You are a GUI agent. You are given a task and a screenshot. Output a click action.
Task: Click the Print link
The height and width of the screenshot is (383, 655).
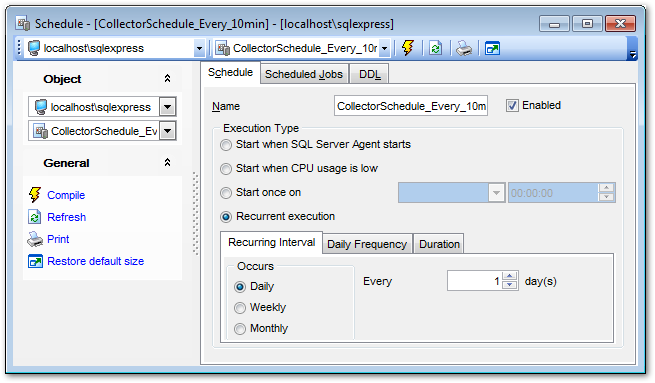58,239
